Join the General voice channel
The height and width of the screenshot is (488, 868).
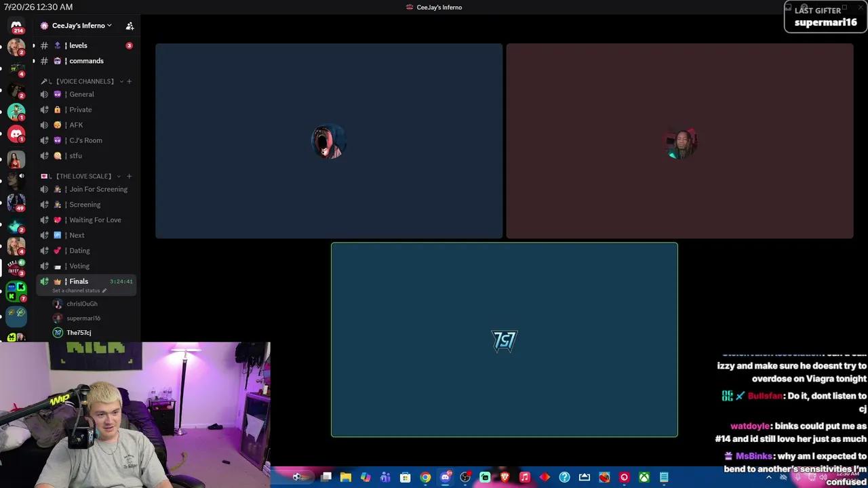(85, 94)
